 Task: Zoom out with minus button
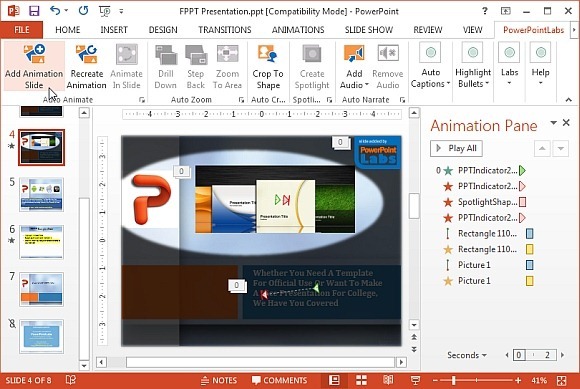pyautogui.click(x=435, y=380)
